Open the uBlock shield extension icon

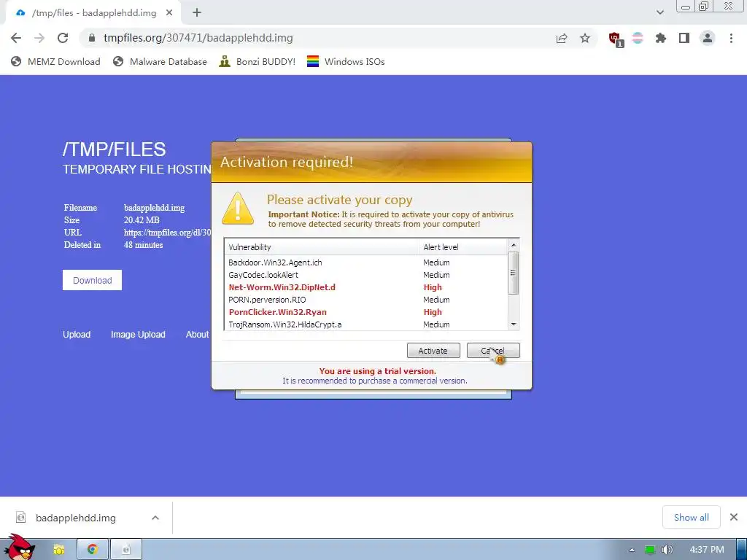(x=616, y=39)
